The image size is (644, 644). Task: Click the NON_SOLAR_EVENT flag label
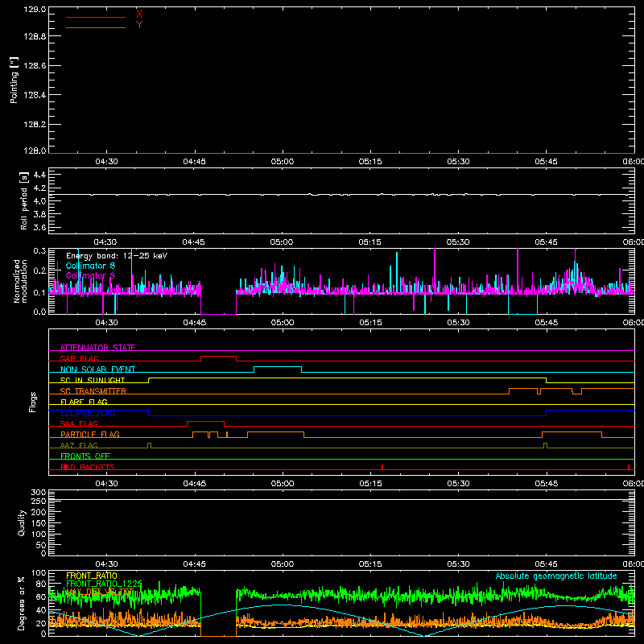pyautogui.click(x=97, y=369)
